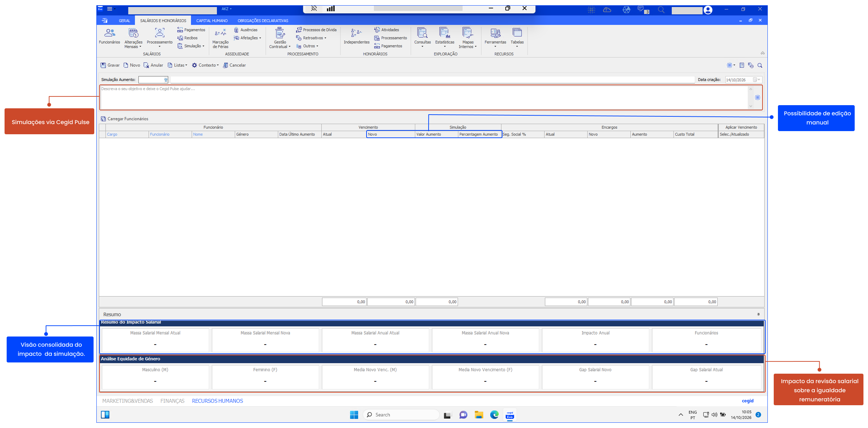
Task: Click Percentagem Aumento column header
Action: [x=479, y=135]
